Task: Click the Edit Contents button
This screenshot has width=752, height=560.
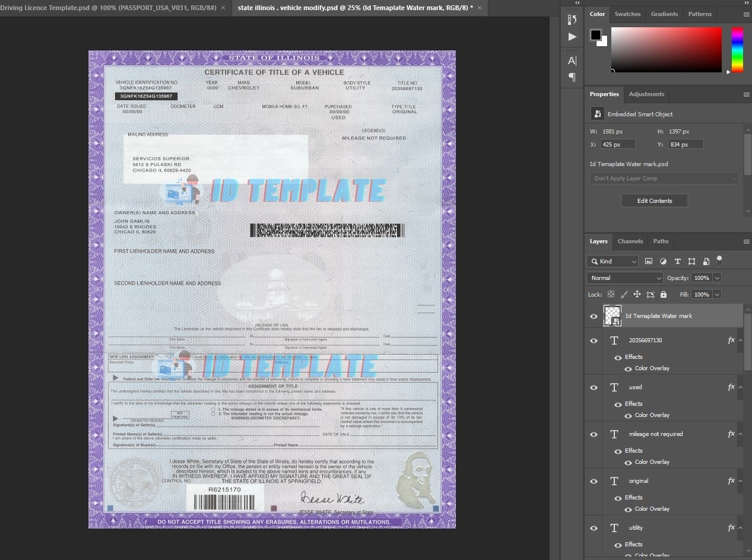Action: 654,201
